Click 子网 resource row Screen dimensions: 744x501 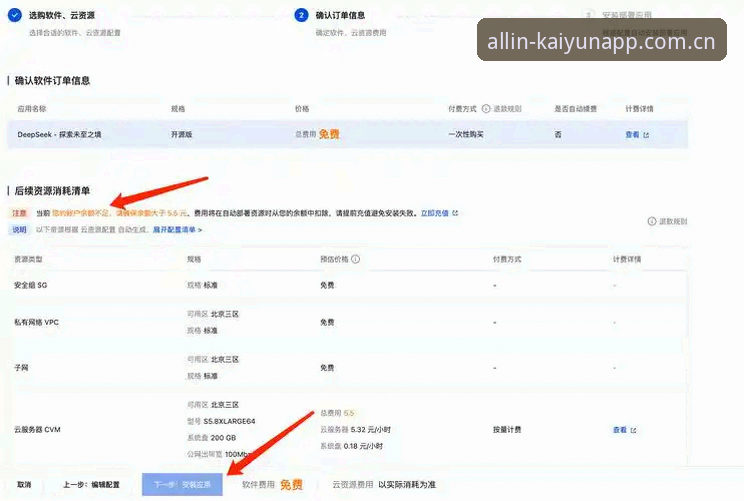[350, 368]
